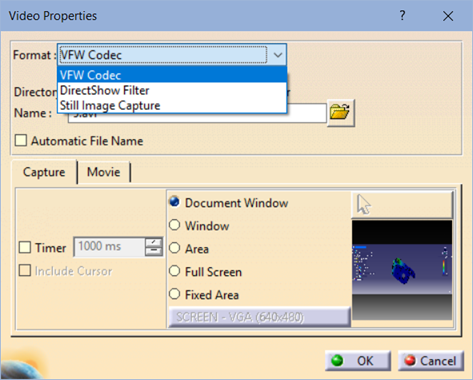Close the Video Properties dialog

point(448,16)
